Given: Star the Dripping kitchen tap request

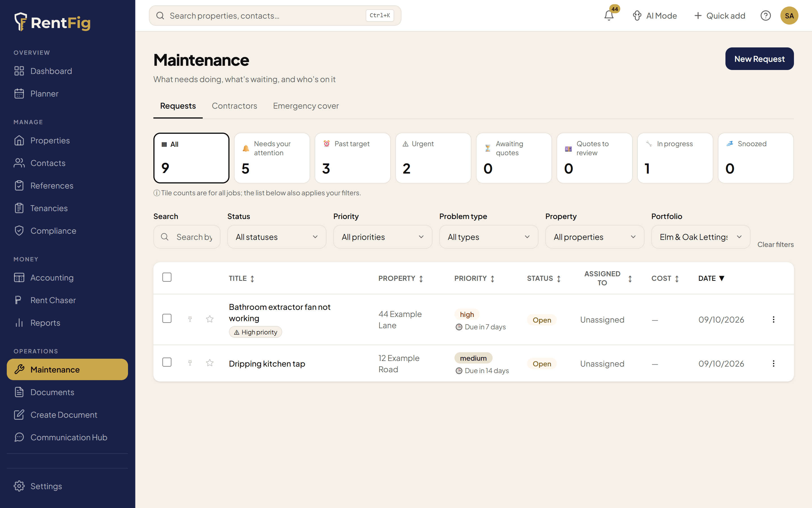Looking at the screenshot, I should (210, 363).
